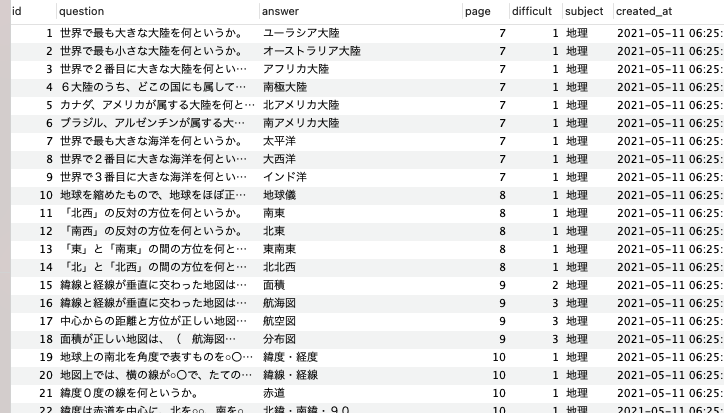Select answer cell アフリカ大陸

(x=296, y=69)
